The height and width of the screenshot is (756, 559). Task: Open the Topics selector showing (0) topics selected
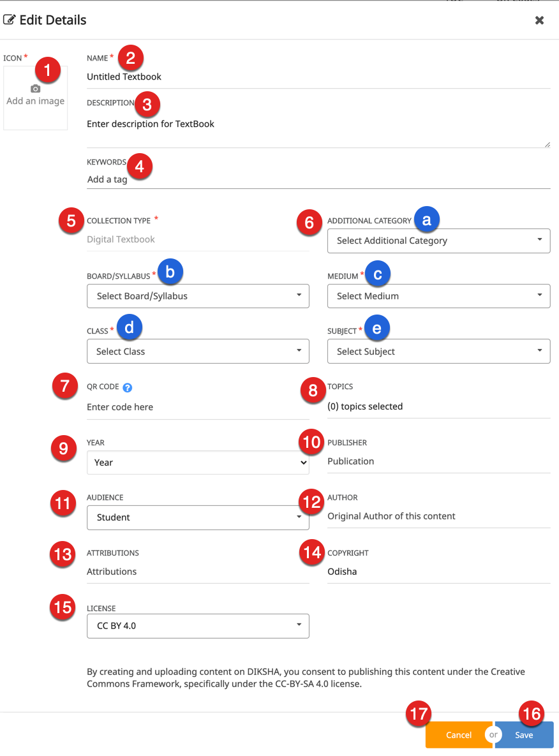pyautogui.click(x=438, y=406)
